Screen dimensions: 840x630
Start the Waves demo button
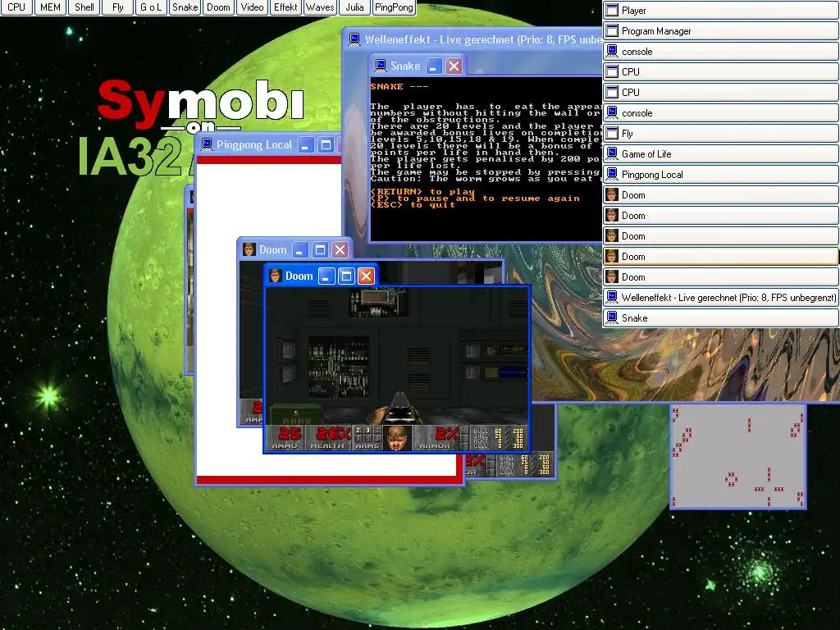[320, 7]
